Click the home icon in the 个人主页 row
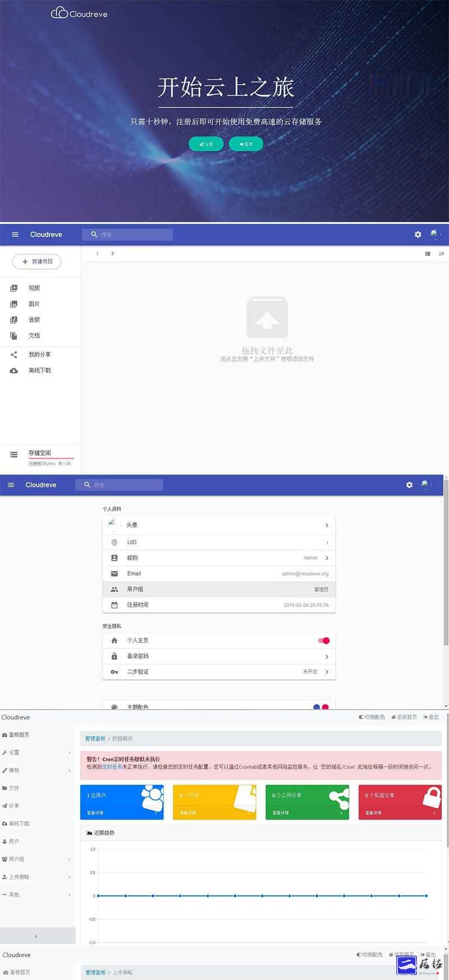This screenshot has height=980, width=449. coord(114,641)
